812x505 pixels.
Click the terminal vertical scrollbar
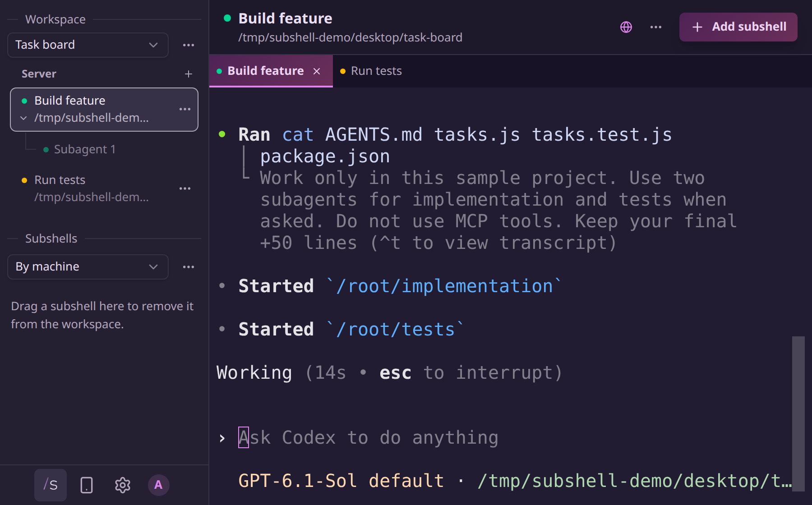pos(798,413)
